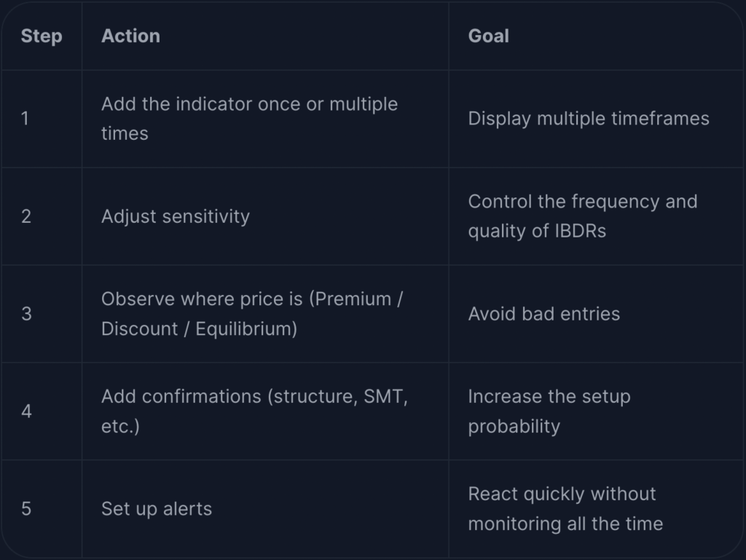Click 'Observe where price is' action text
The height and width of the screenshot is (560, 746).
coord(202,299)
